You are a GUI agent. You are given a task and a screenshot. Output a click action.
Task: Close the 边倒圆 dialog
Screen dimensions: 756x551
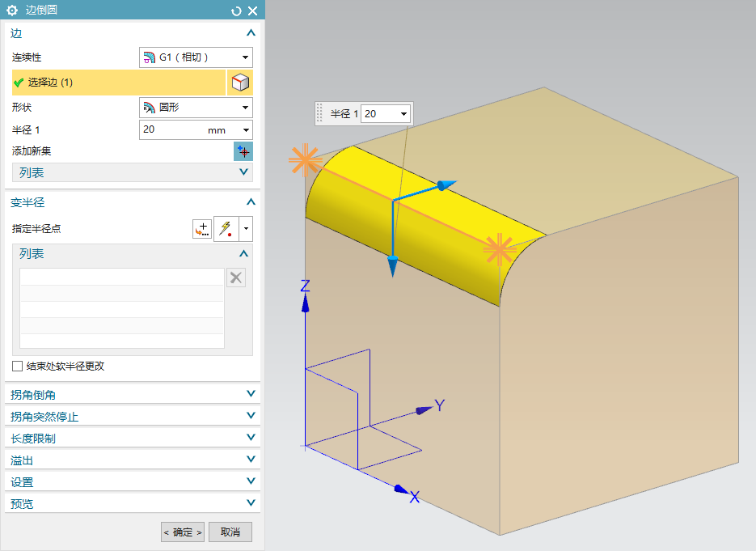click(252, 11)
